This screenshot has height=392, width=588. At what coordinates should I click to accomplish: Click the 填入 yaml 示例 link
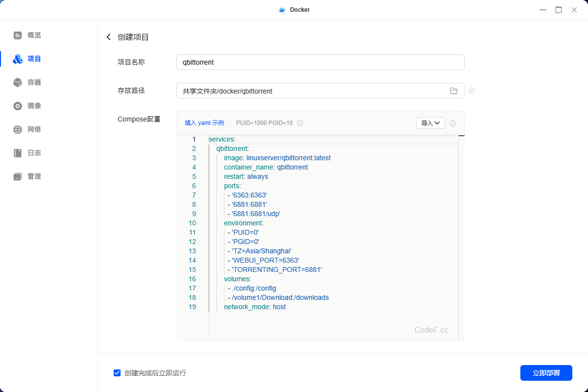point(204,123)
